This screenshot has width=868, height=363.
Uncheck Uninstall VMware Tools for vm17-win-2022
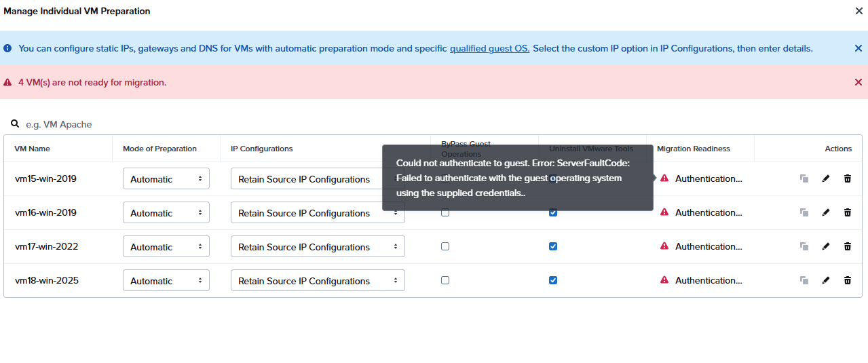[553, 246]
